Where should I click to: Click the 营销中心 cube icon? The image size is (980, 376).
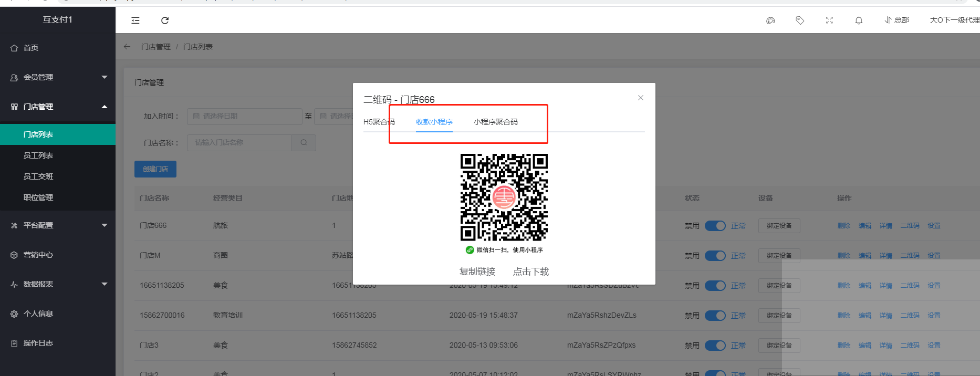pos(14,255)
